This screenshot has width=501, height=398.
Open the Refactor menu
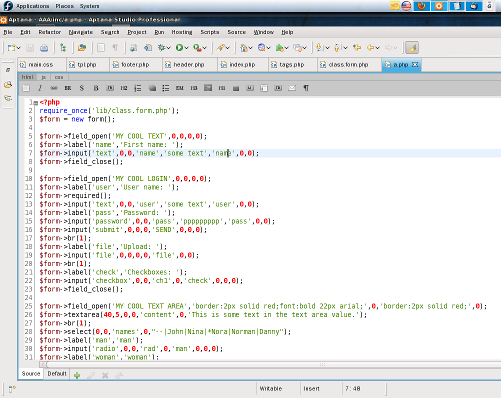50,32
